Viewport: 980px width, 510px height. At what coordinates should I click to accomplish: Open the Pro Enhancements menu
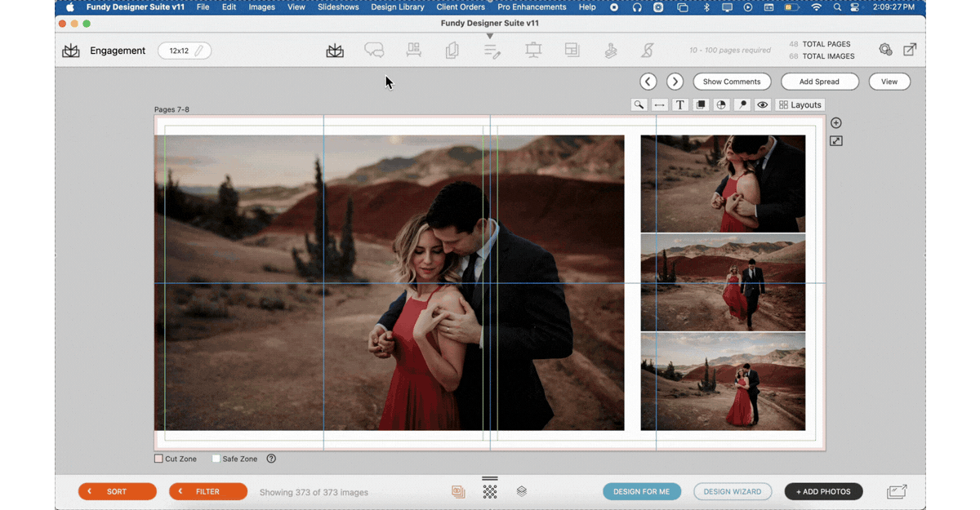532,7
